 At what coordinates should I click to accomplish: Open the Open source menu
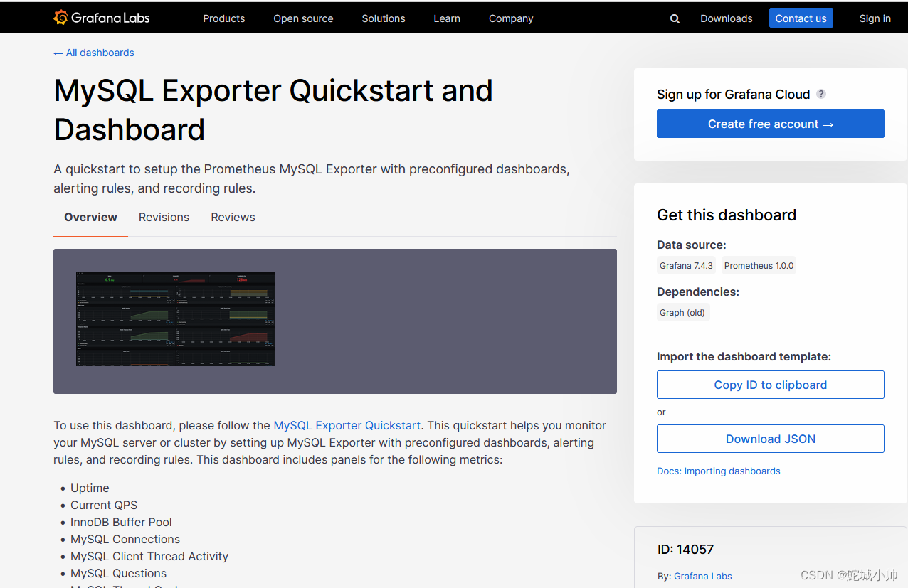click(x=303, y=18)
